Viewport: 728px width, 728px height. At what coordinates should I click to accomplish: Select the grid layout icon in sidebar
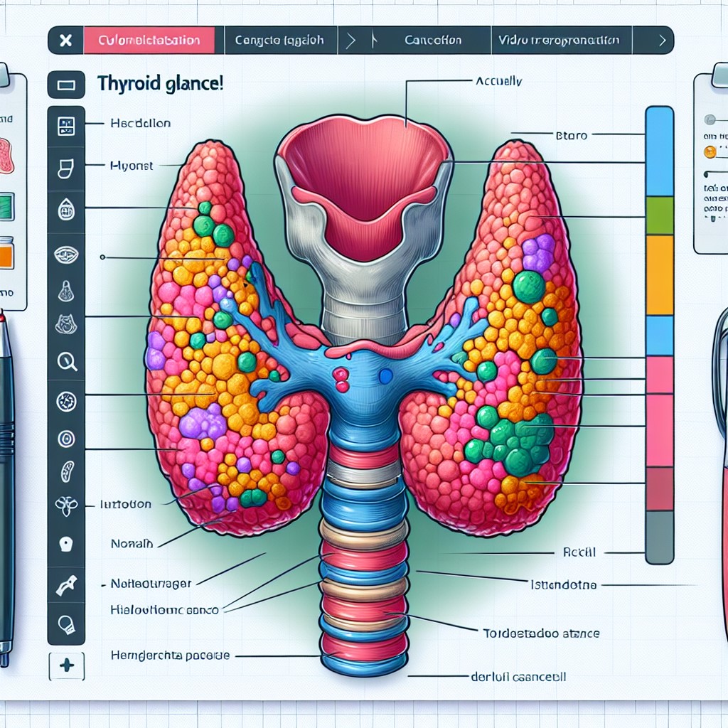point(66,127)
